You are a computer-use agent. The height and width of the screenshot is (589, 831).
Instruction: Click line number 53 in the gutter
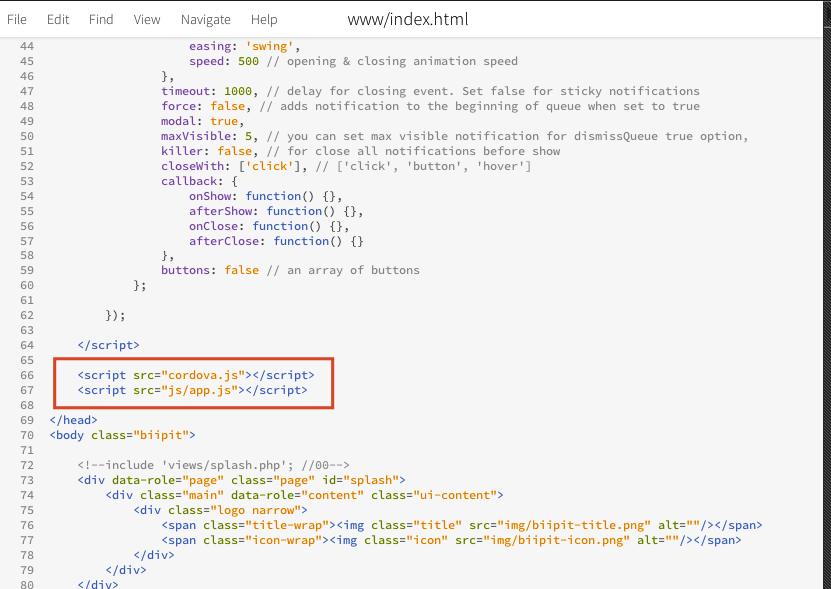tap(26, 181)
